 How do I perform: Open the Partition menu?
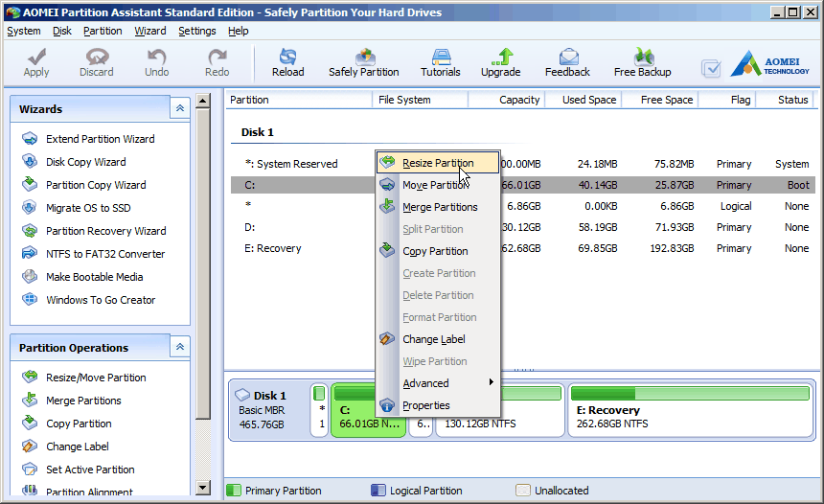click(x=103, y=31)
